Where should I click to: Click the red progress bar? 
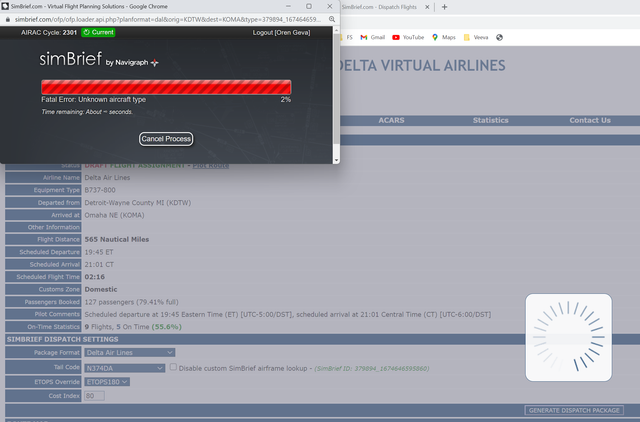(166, 87)
